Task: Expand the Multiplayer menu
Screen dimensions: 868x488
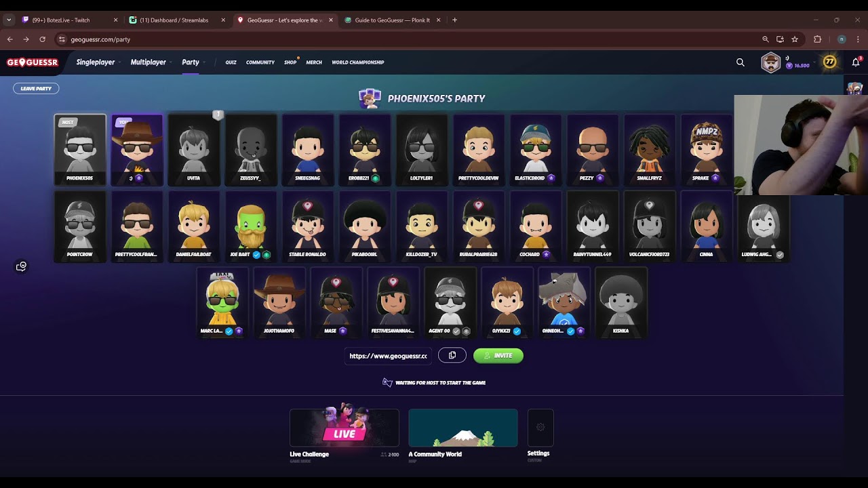Action: click(149, 62)
